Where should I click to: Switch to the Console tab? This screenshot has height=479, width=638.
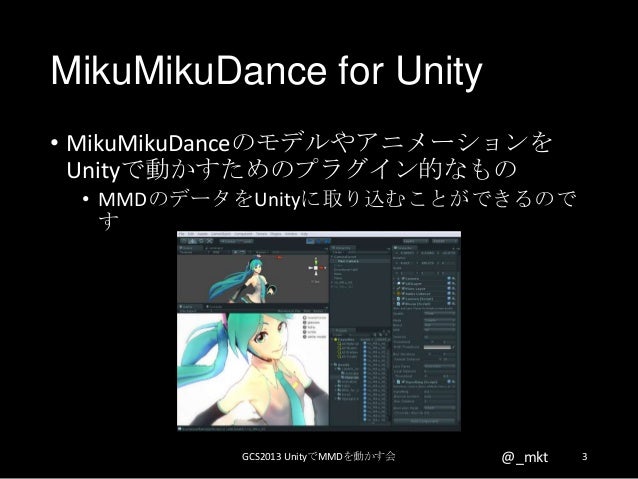tap(214, 306)
